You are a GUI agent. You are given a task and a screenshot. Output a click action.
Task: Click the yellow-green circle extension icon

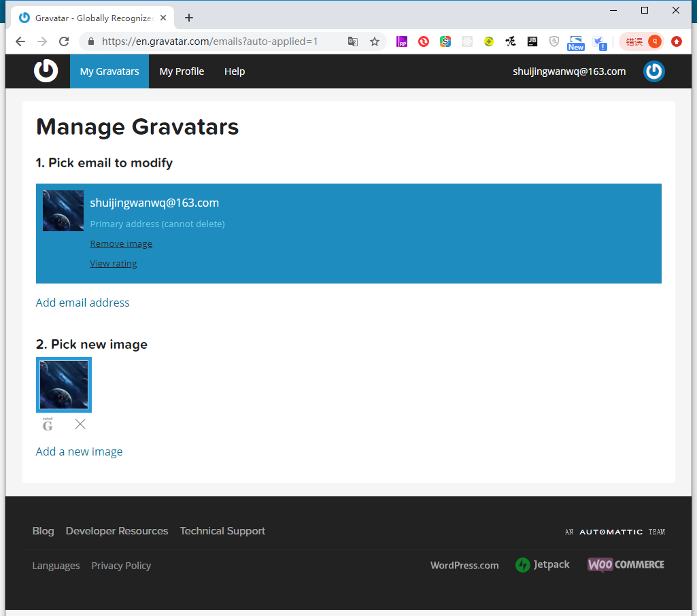click(x=489, y=41)
